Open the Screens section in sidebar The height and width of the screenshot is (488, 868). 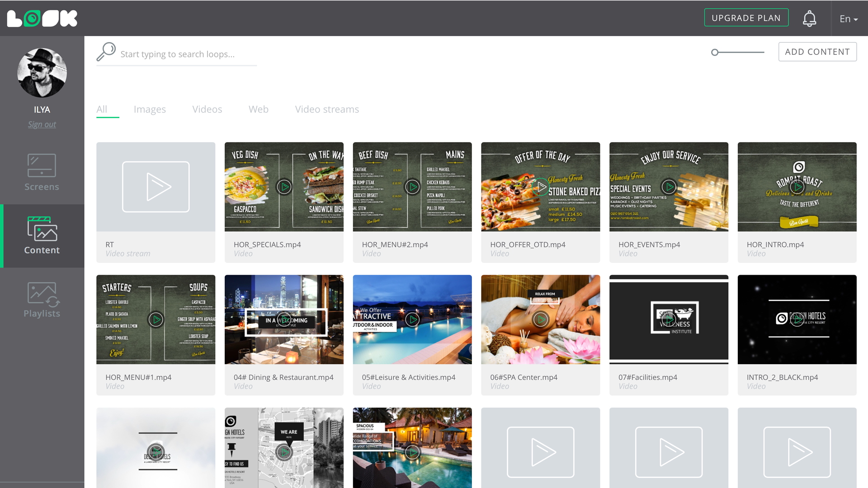42,172
